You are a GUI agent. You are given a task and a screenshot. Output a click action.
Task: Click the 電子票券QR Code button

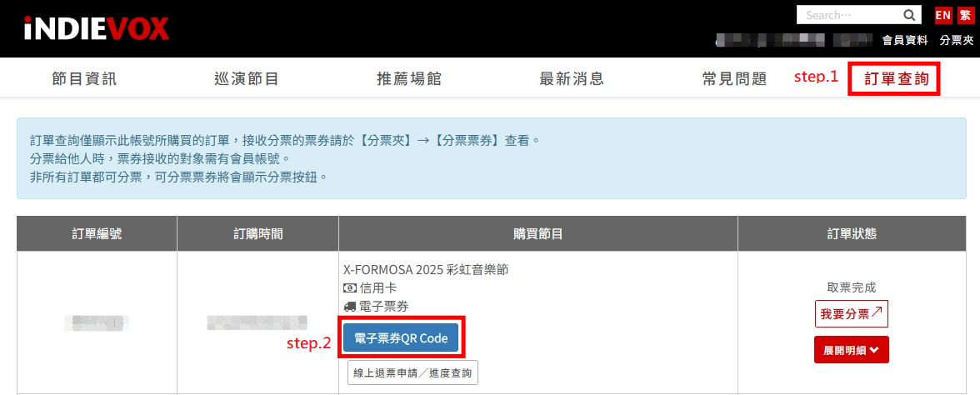pos(402,338)
